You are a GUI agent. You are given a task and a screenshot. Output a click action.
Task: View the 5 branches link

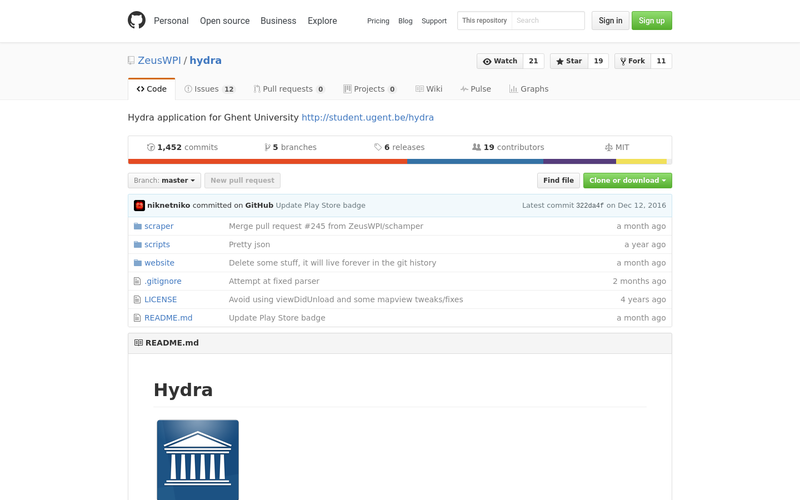pos(290,147)
